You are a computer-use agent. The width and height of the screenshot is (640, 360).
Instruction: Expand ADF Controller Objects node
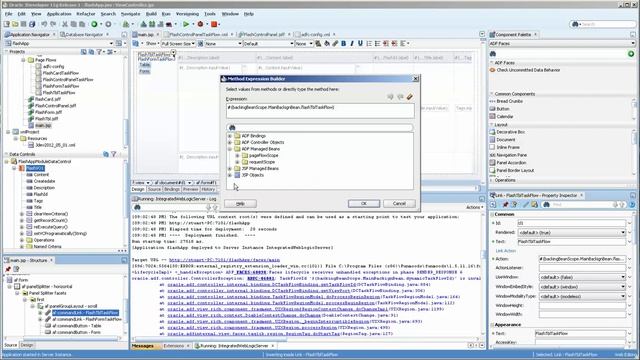[230, 142]
